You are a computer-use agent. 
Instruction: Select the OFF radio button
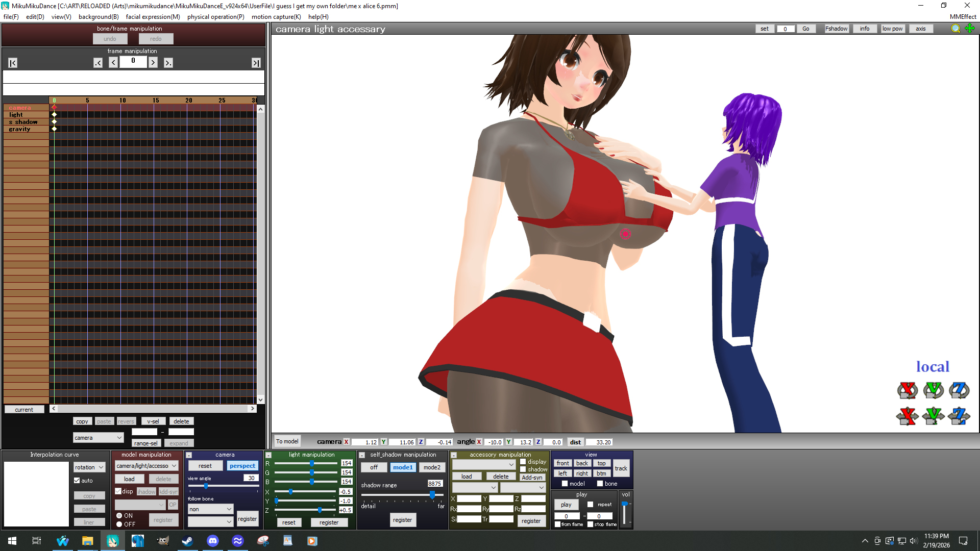point(119,524)
